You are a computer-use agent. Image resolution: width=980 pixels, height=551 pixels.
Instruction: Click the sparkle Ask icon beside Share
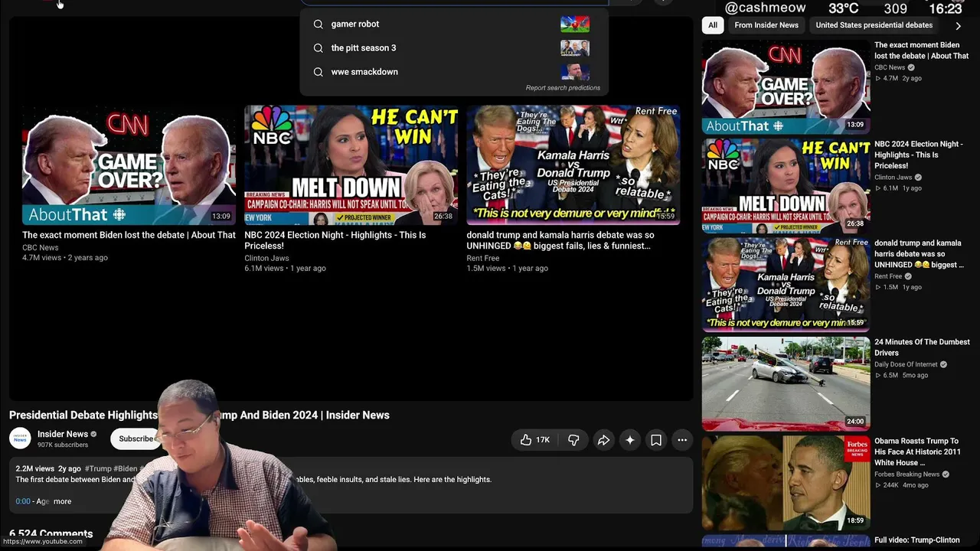point(629,440)
